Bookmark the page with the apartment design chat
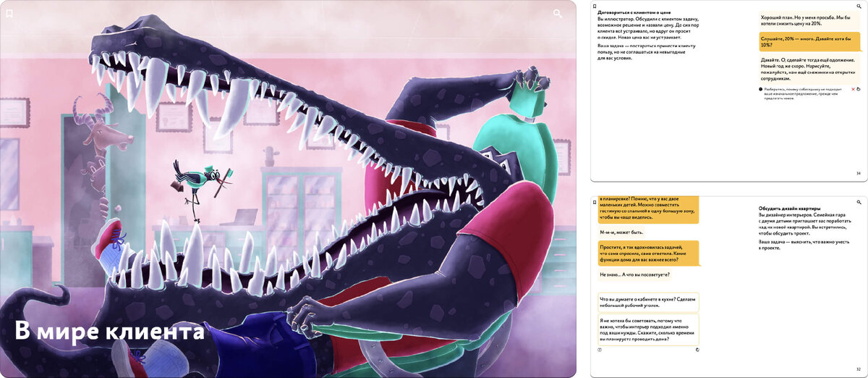This screenshot has width=868, height=378. coord(595,201)
